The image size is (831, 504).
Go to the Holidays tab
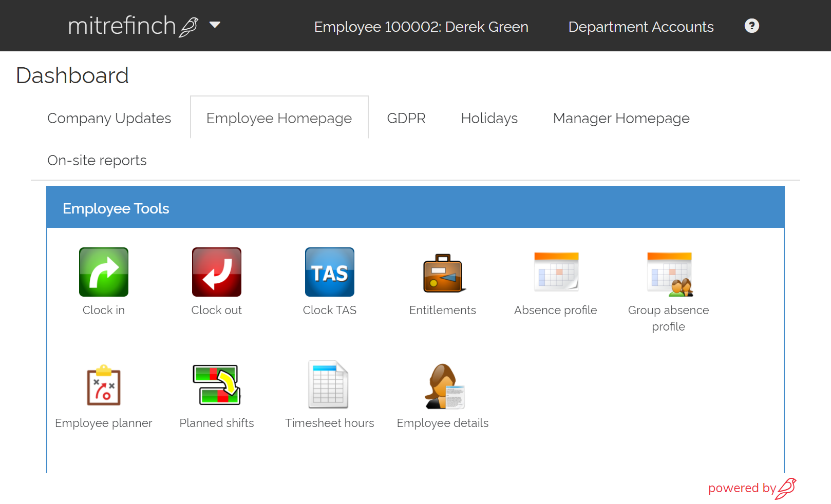pos(489,118)
